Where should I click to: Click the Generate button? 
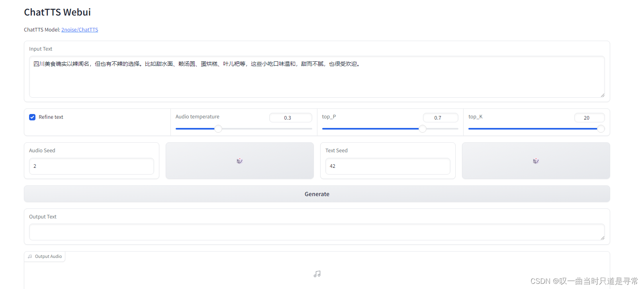(x=317, y=194)
